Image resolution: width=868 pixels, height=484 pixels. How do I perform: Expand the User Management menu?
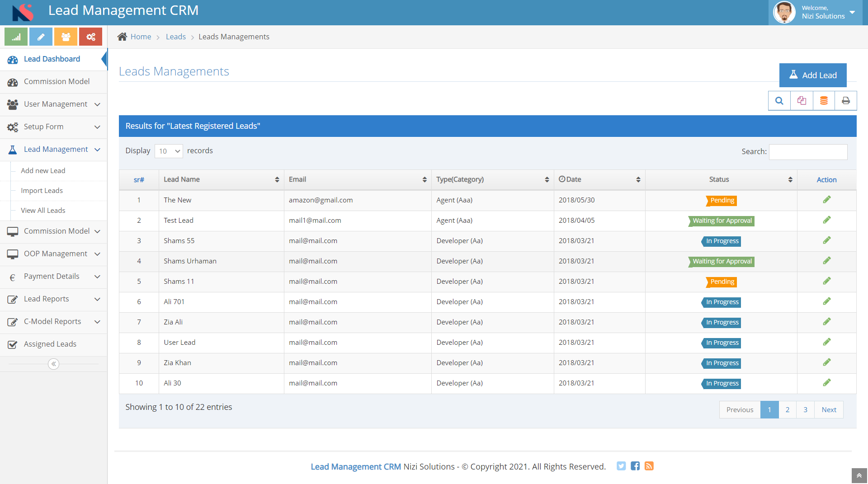pos(53,104)
